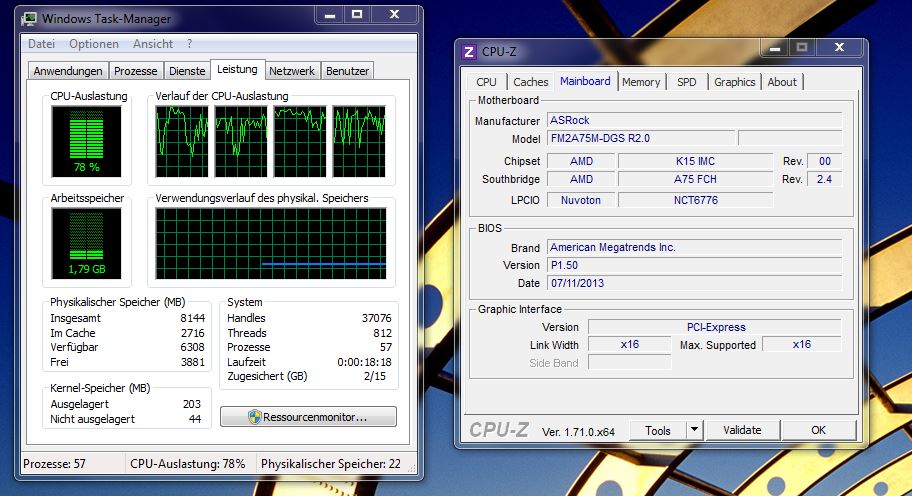This screenshot has height=496, width=912.
Task: Click the fourth CPU core history graph
Action: [359, 141]
